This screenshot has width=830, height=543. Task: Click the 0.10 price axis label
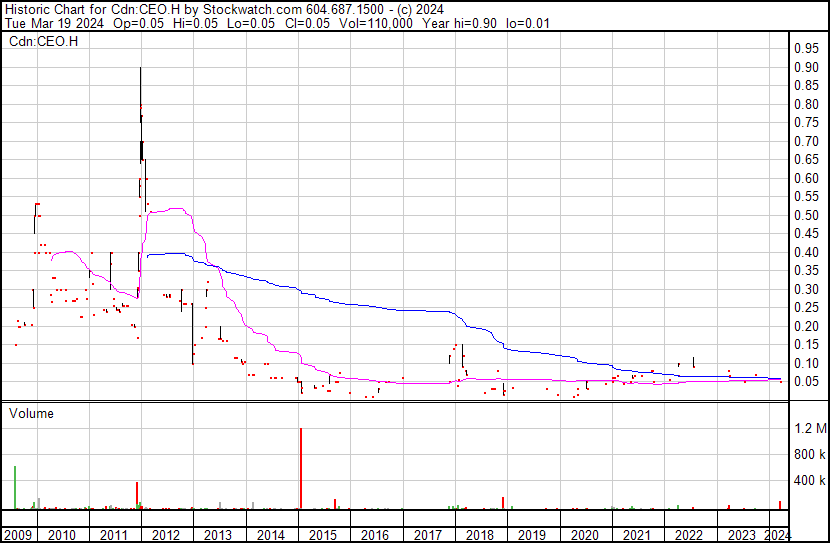point(807,363)
